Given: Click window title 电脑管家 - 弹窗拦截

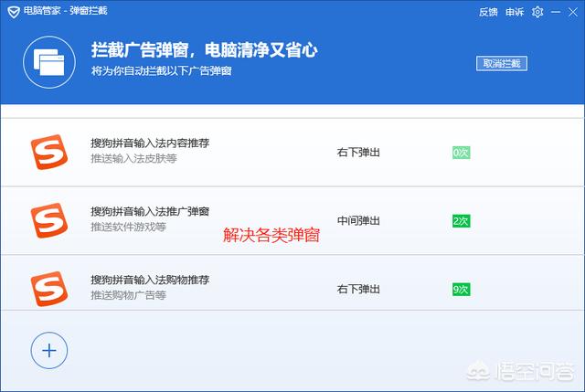Looking at the screenshot, I should coord(66,10).
